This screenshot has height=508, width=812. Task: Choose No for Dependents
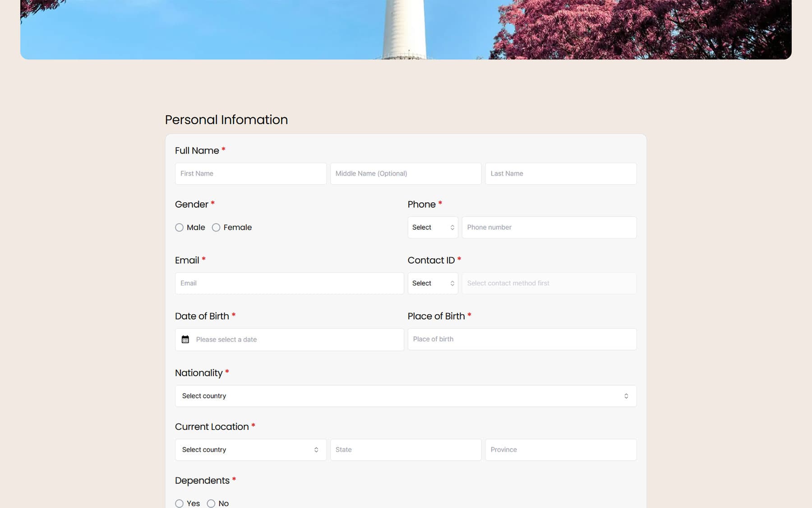(x=211, y=503)
